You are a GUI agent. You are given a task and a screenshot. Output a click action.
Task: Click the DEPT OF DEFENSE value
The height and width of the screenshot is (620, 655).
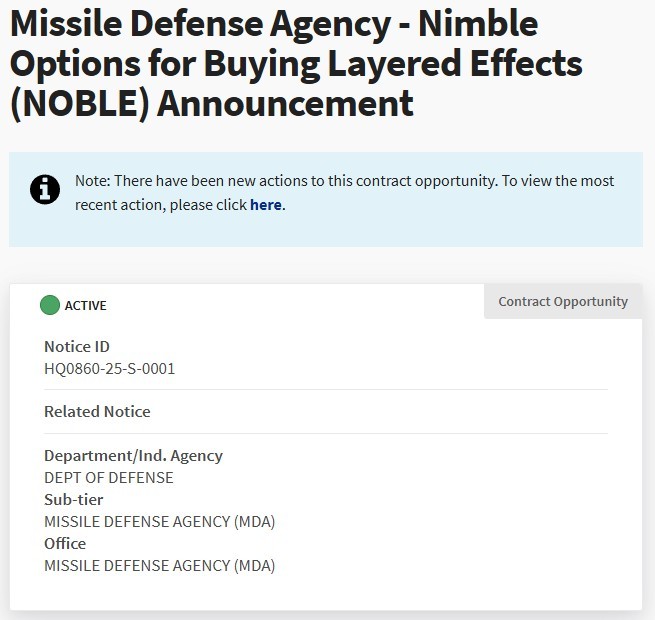pyautogui.click(x=109, y=478)
